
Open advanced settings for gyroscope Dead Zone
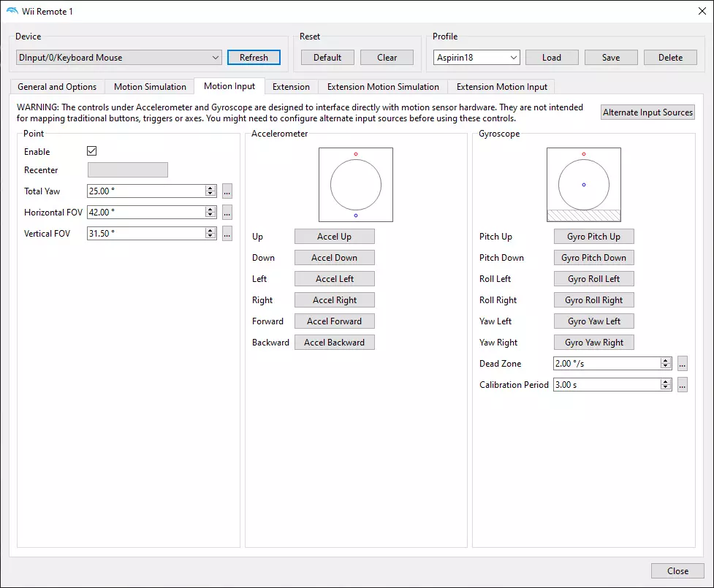pos(683,364)
